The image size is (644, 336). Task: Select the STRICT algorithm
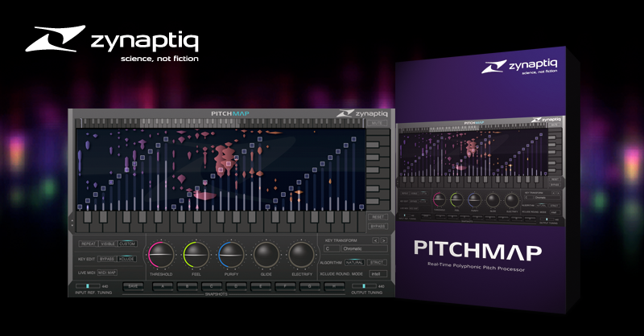(377, 262)
